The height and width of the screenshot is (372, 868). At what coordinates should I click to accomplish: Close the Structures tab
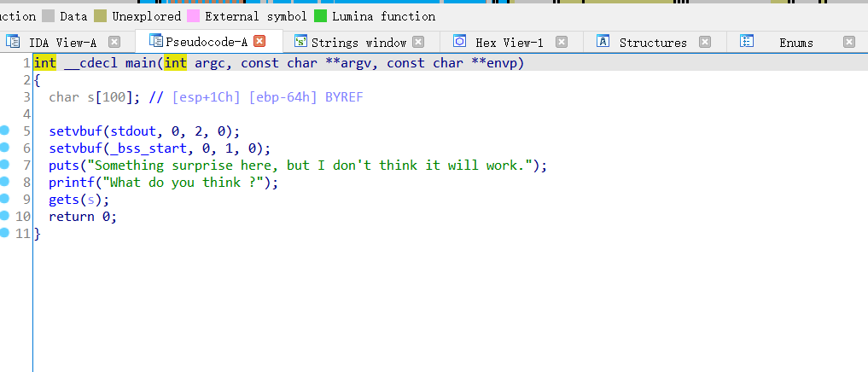pyautogui.click(x=705, y=42)
